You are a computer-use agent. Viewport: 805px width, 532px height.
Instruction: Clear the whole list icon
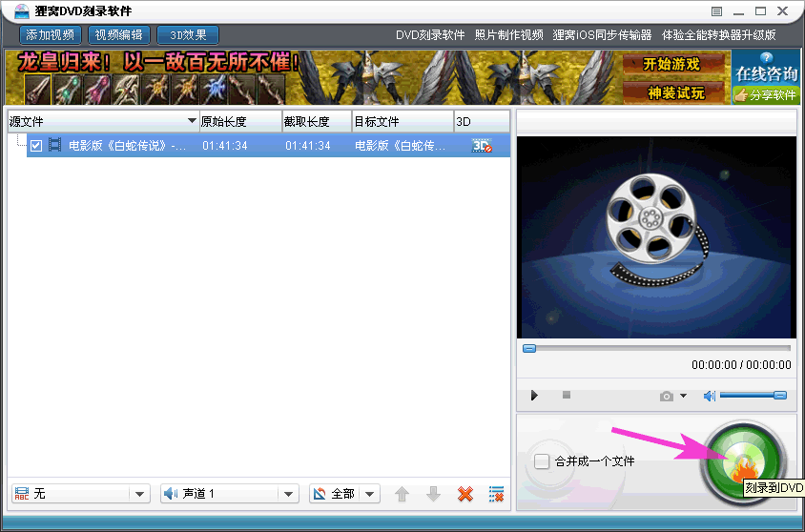(496, 494)
